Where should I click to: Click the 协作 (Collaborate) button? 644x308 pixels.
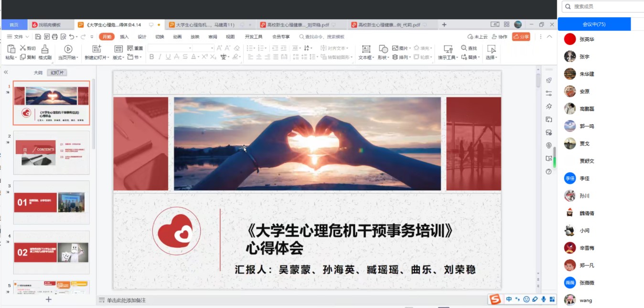[x=500, y=37]
